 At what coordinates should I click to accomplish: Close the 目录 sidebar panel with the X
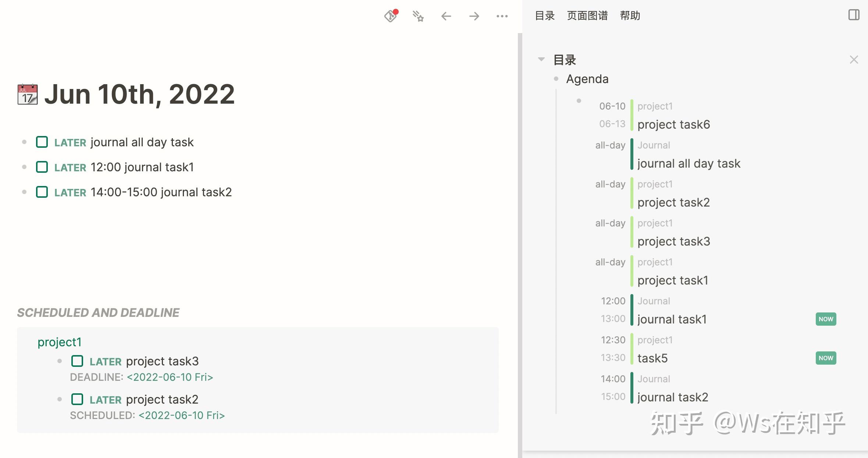tap(854, 60)
